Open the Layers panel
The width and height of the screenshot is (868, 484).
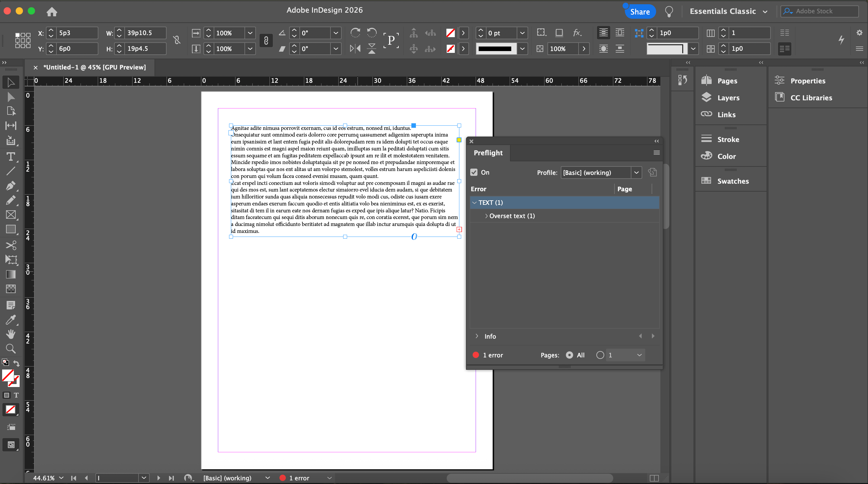[728, 98]
